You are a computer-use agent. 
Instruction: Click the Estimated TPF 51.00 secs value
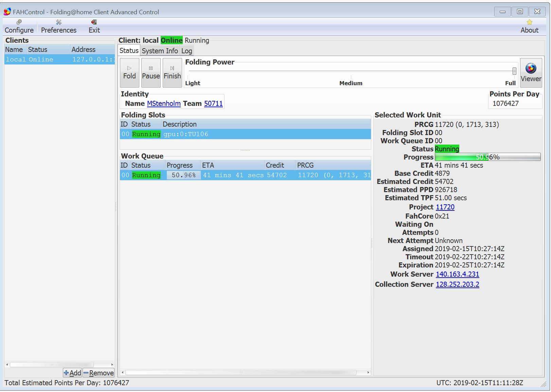(451, 198)
